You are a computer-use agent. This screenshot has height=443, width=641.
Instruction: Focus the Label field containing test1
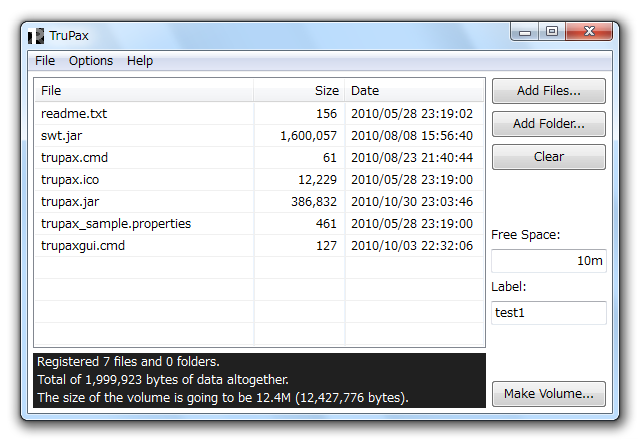coord(549,313)
